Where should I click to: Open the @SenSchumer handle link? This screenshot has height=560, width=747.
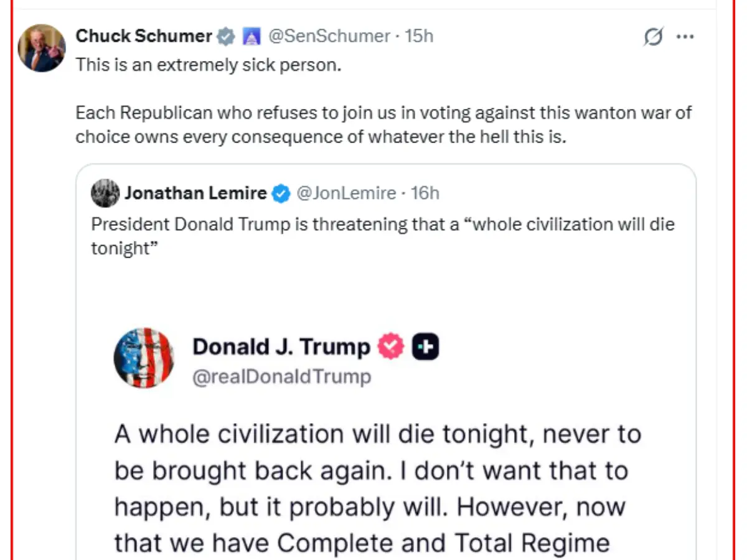pyautogui.click(x=329, y=36)
